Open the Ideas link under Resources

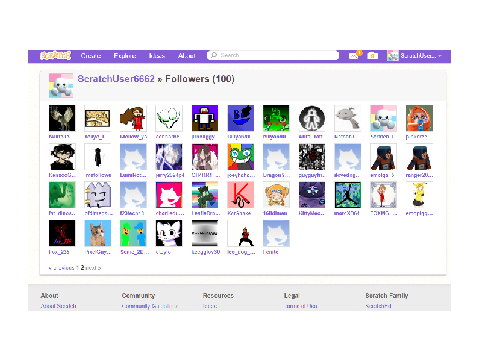click(210, 306)
